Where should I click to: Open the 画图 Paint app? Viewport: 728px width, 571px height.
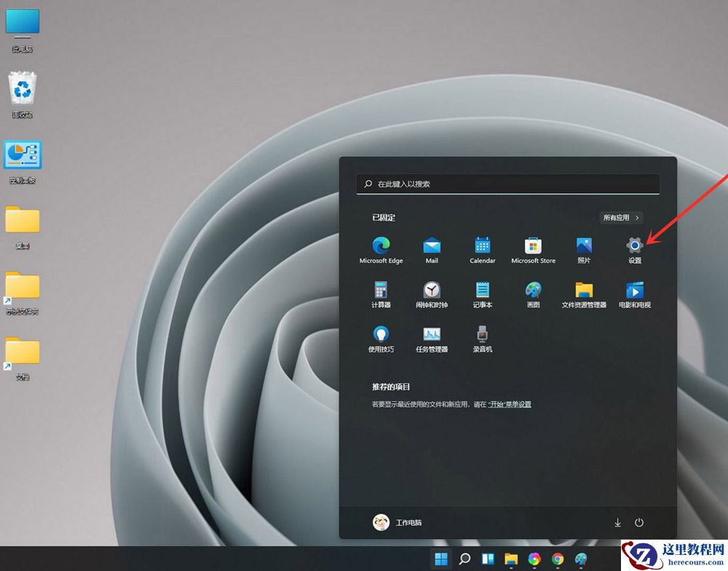point(533,295)
